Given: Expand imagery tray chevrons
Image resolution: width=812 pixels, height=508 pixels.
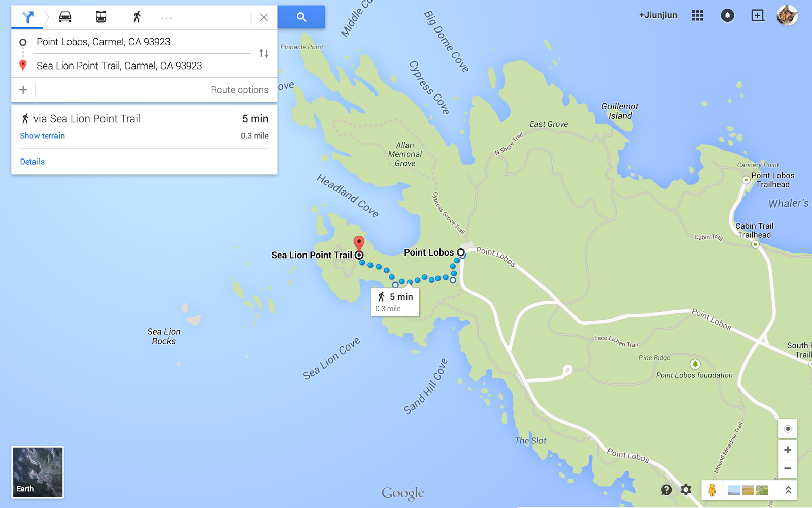Looking at the screenshot, I should pos(788,490).
